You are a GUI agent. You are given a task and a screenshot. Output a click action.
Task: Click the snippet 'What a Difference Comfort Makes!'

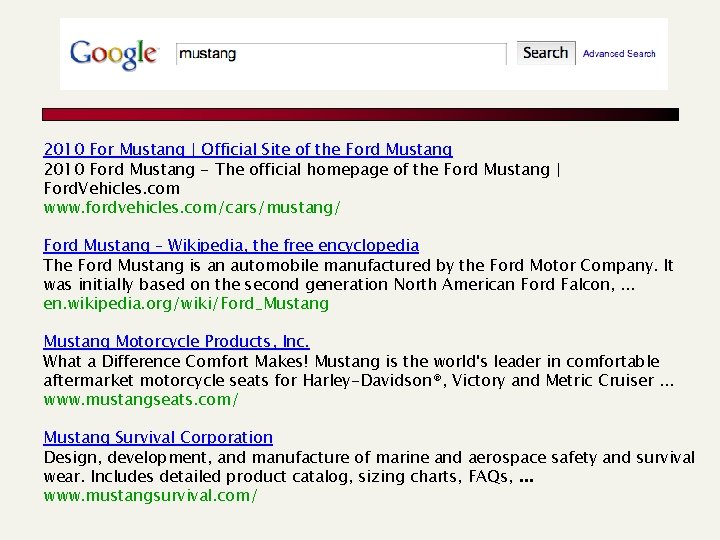pyautogui.click(x=358, y=371)
